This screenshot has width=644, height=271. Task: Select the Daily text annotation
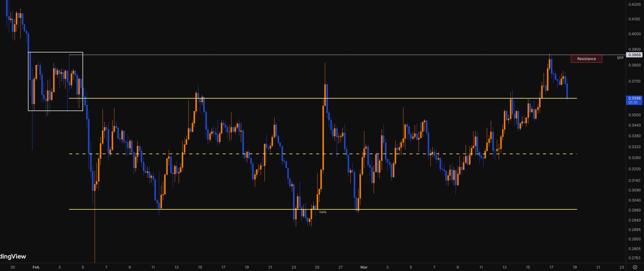pos(323,212)
